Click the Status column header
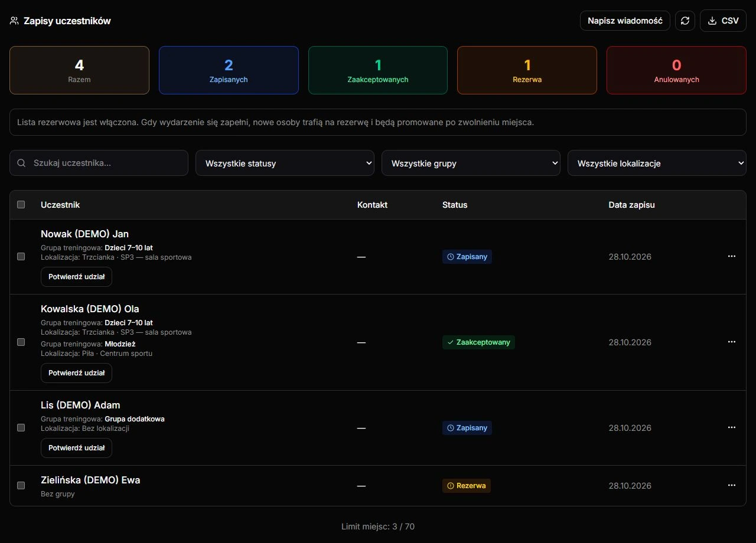 coord(455,205)
